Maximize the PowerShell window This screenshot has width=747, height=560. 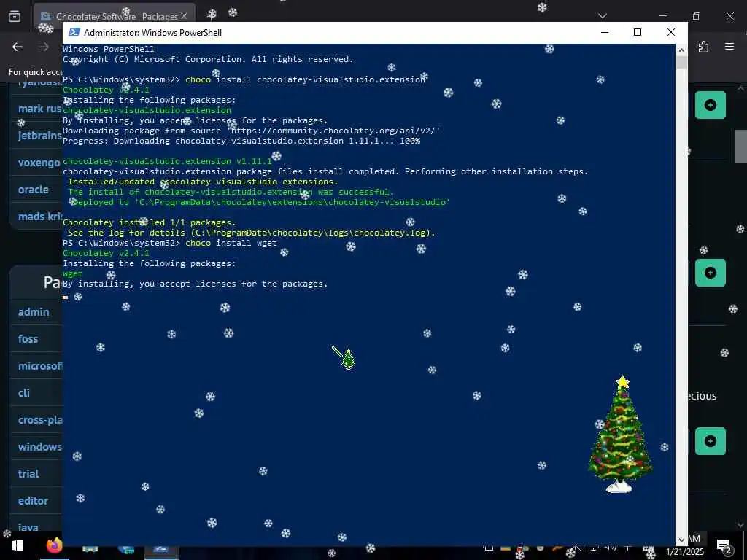[x=638, y=32]
